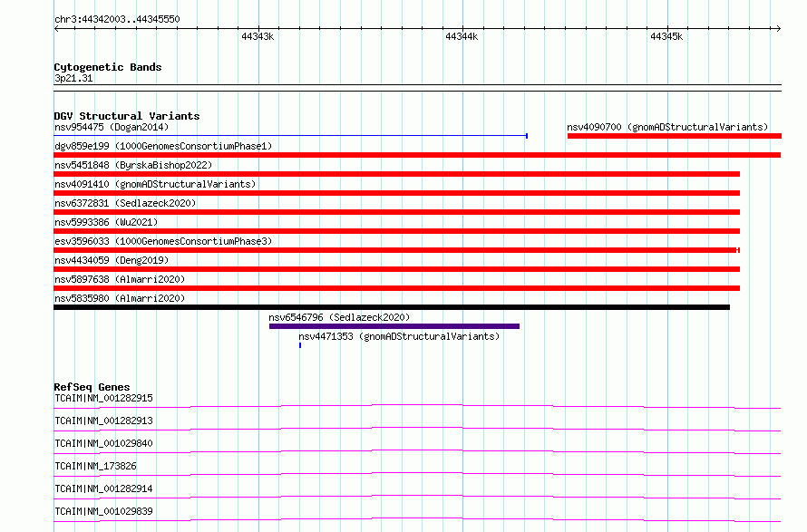
Task: Open nsv4434059 (Deng2019) variant
Action: pyautogui.click(x=112, y=260)
